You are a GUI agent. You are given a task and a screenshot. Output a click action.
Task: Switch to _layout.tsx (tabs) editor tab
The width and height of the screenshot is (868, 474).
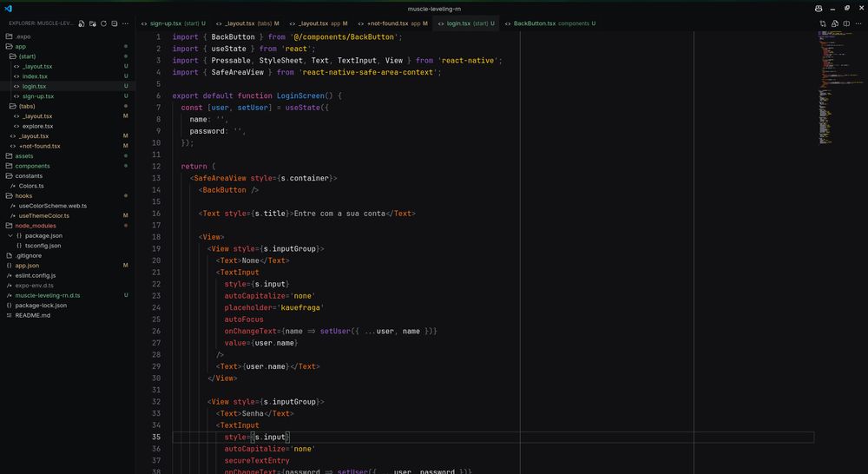click(x=247, y=23)
